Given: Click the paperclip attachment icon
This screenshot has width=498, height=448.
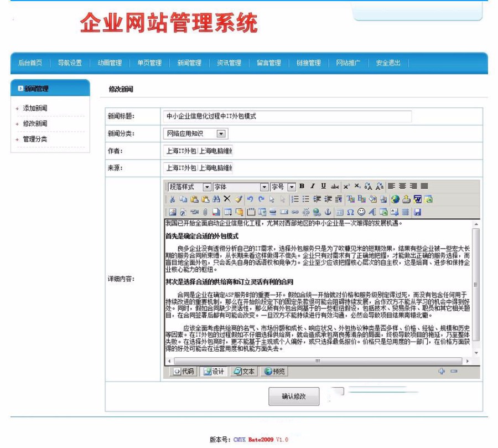Looking at the screenshot, I should [x=205, y=212].
